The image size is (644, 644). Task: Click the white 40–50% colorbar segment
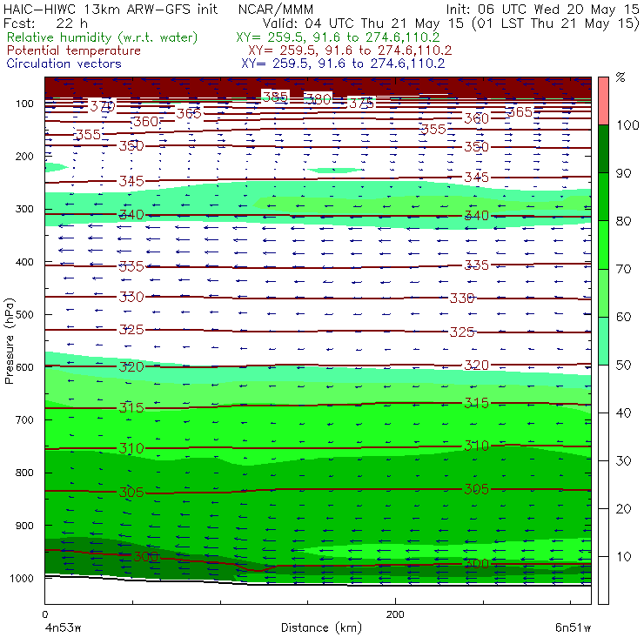(603, 389)
